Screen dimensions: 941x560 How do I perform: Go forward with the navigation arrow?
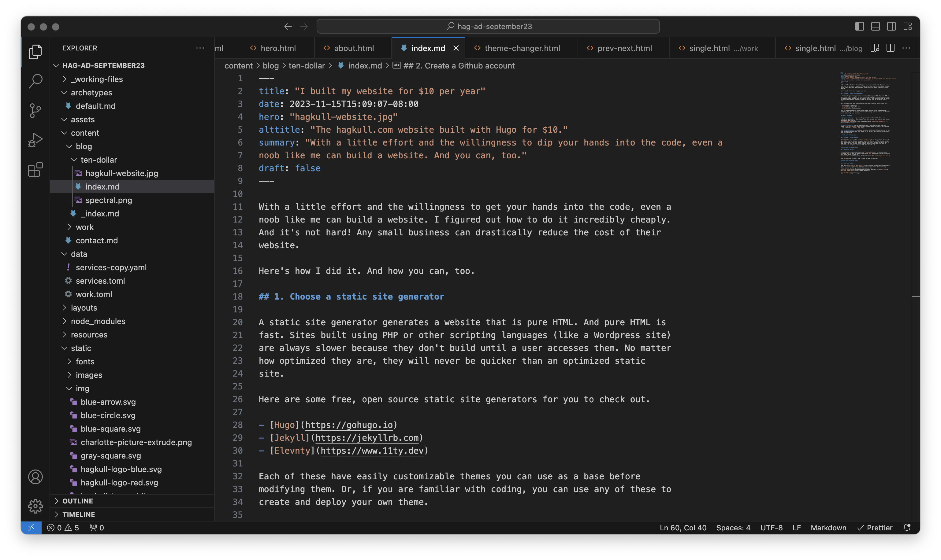[x=304, y=26]
